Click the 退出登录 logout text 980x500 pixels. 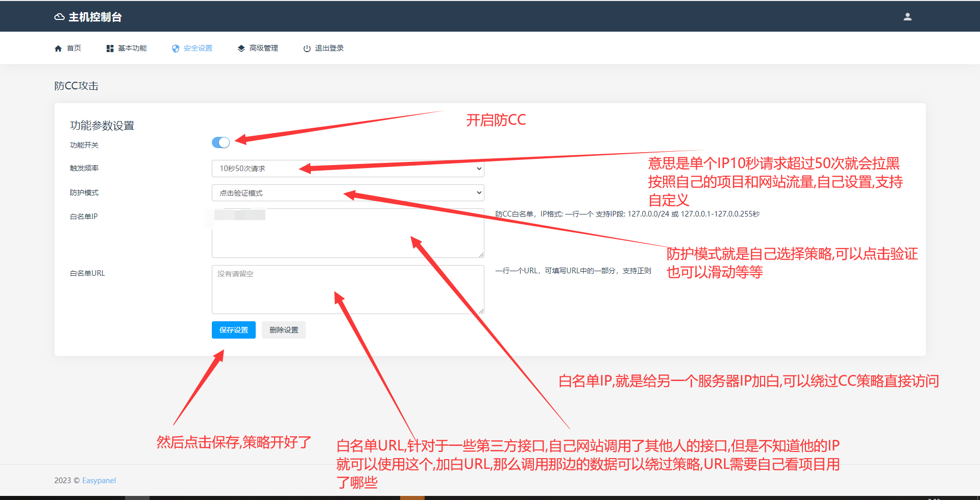pyautogui.click(x=329, y=48)
